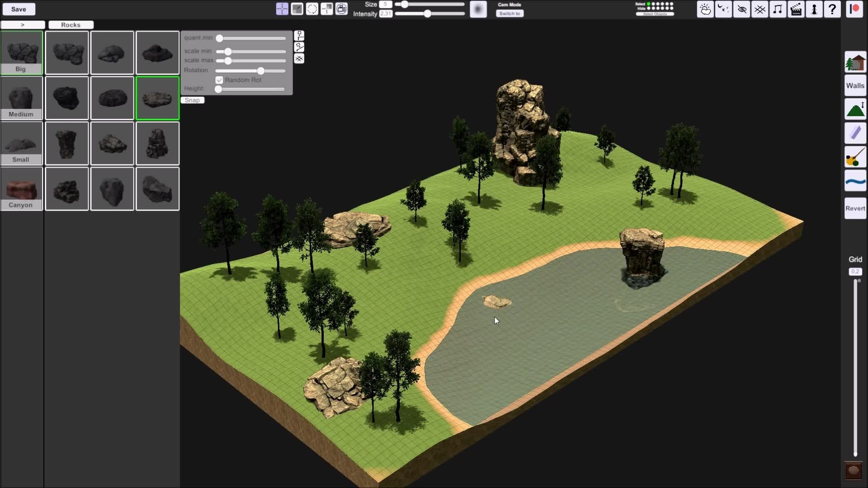Click the Cam Mode 'Switch to' button
This screenshot has height=488, width=868.
click(x=509, y=14)
